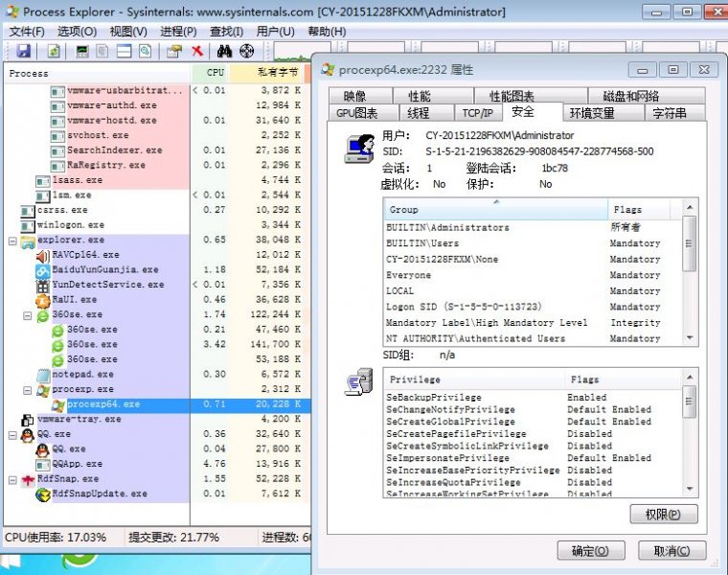728x575 pixels.
Task: Open the 用户(U) menu
Action: [275, 31]
